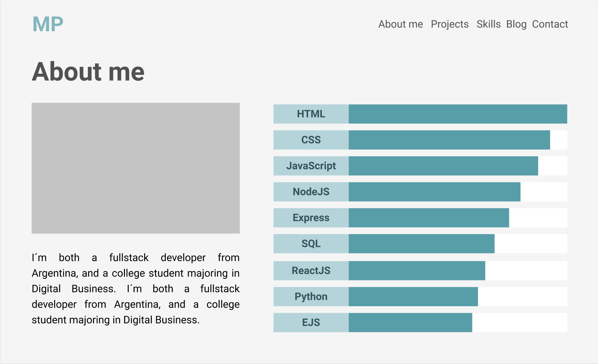Go to the Projects page
Screen dimensions: 598x364
449,24
